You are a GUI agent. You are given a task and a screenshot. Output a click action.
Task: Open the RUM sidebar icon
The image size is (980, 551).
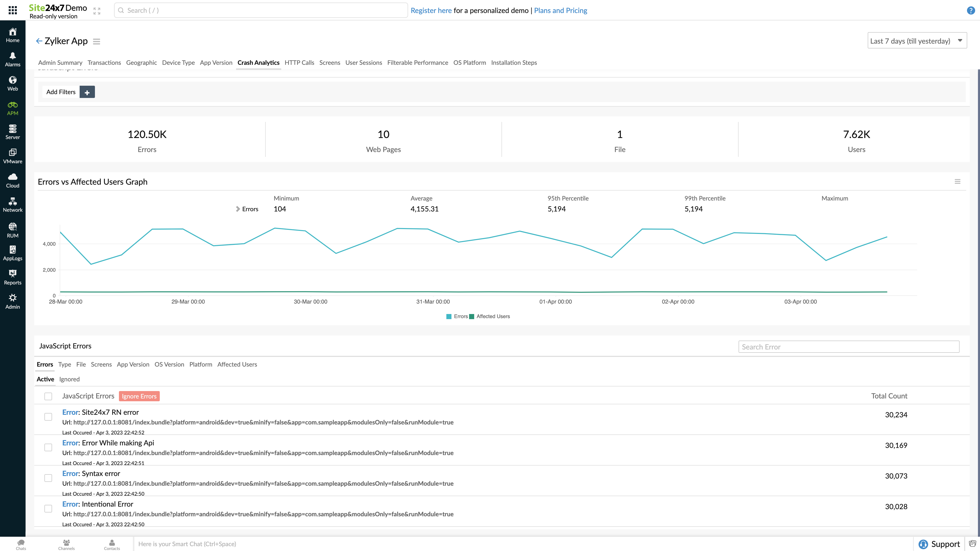click(x=13, y=230)
